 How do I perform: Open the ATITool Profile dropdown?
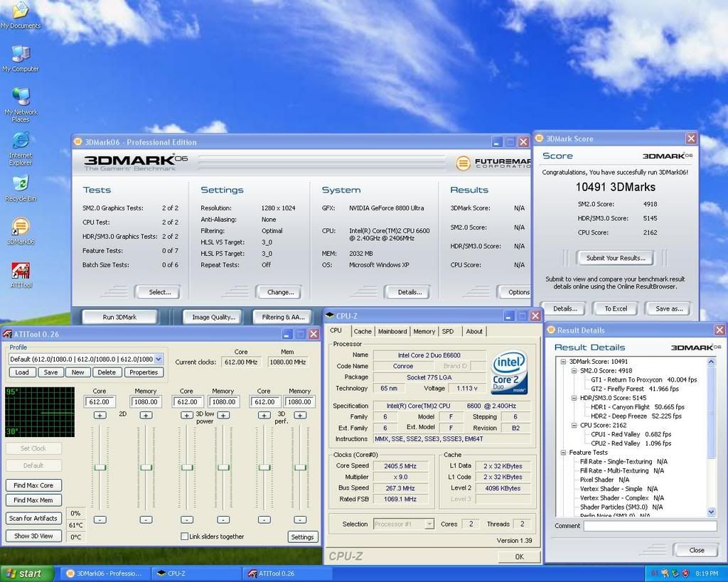click(x=158, y=360)
